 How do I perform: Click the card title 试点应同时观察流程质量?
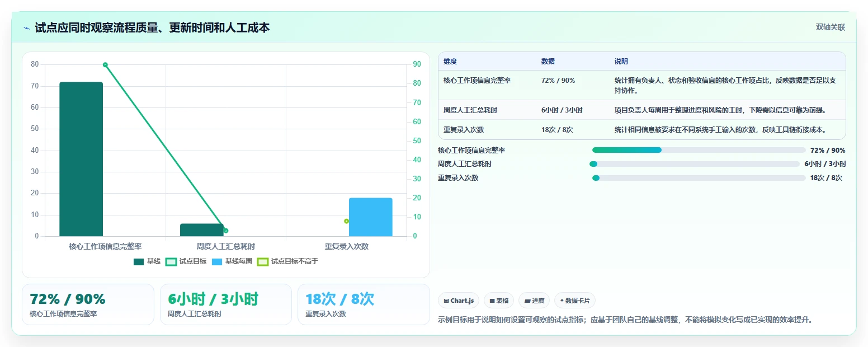tap(152, 27)
